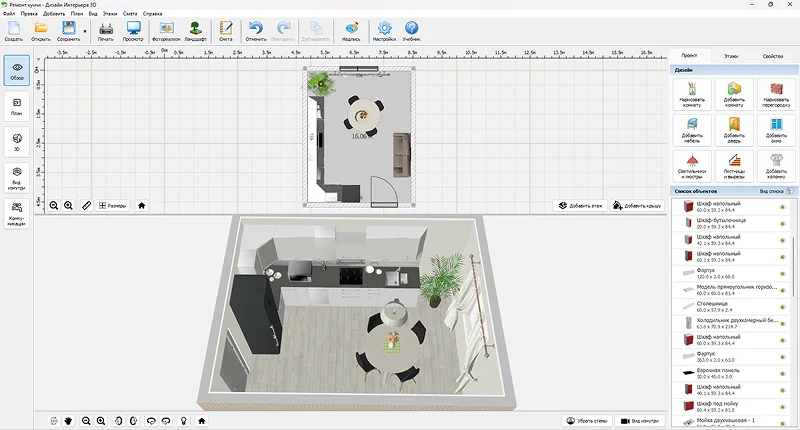Click the Вид изнутри button below the 3D view

(x=640, y=421)
